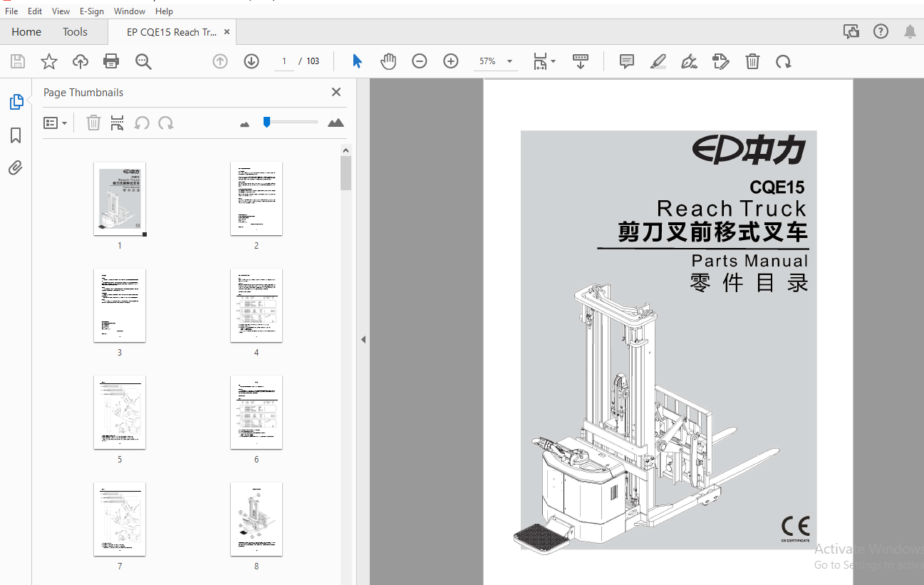924x585 pixels.
Task: Rotate page clockwise in main toolbar
Action: pos(784,61)
